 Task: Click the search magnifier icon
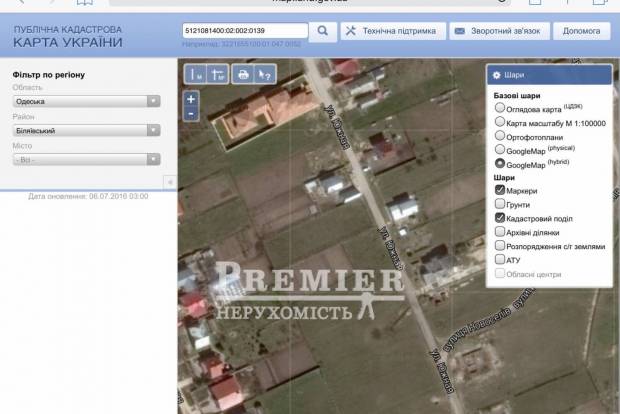(322, 31)
